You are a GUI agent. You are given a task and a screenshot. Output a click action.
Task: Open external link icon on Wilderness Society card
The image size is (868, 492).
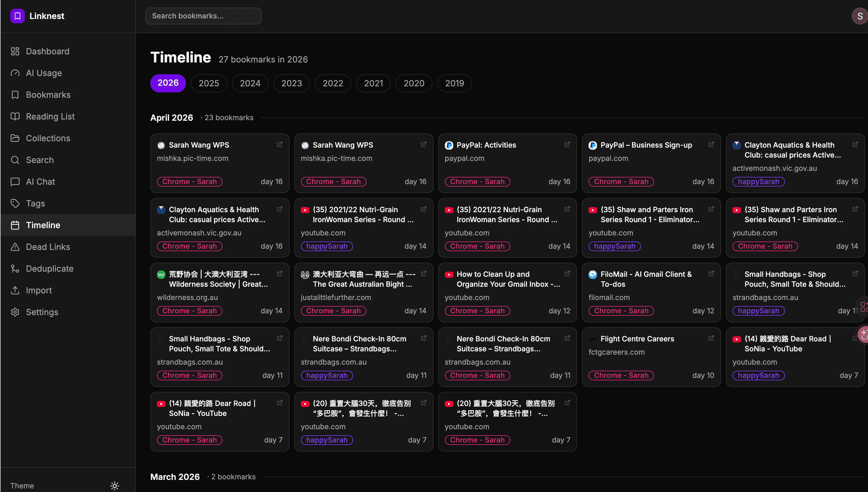pos(280,274)
